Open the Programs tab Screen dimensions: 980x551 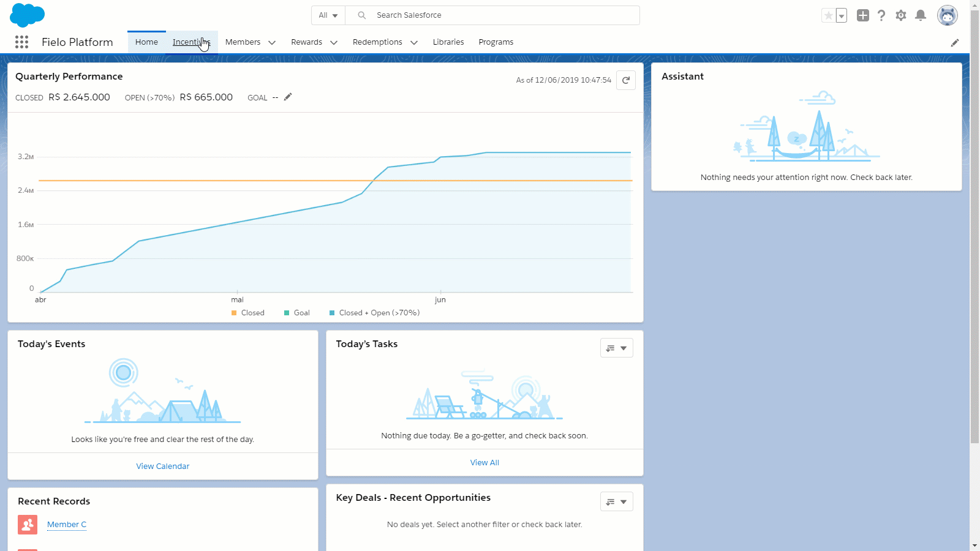496,42
